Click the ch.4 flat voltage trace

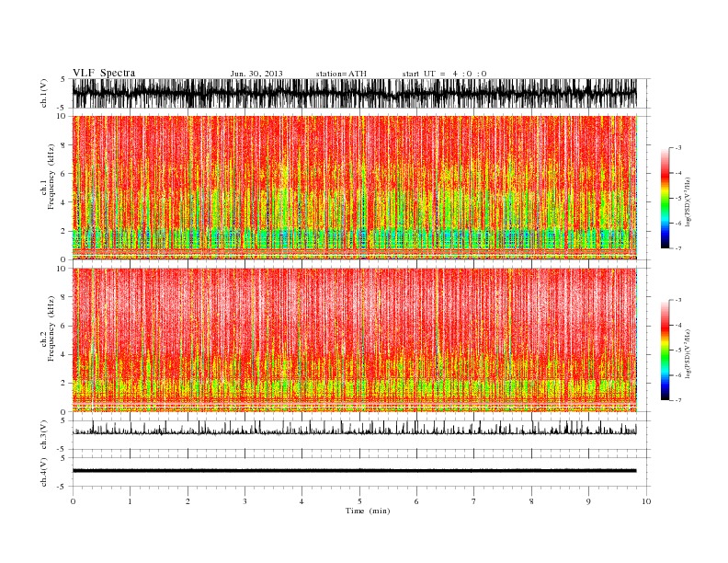[x=354, y=471]
